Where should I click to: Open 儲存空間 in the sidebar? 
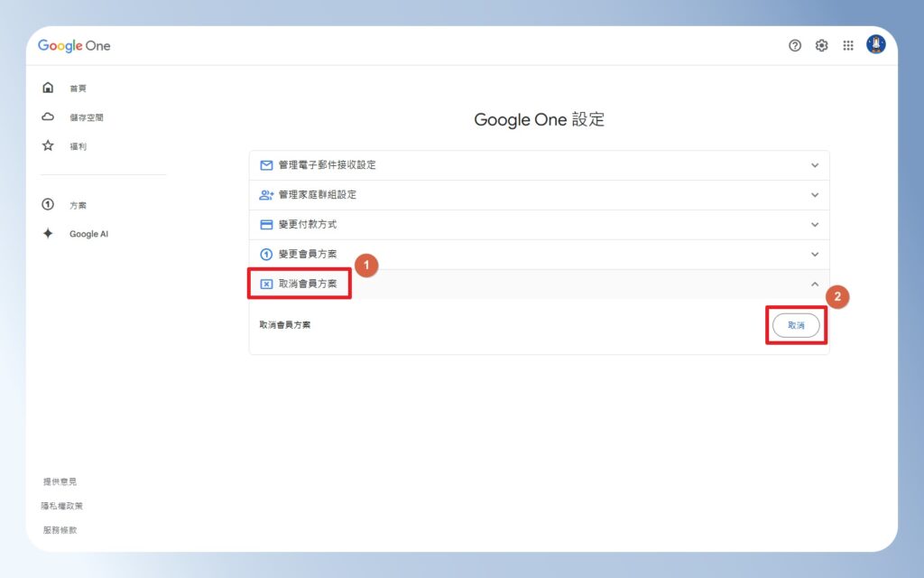pos(86,117)
